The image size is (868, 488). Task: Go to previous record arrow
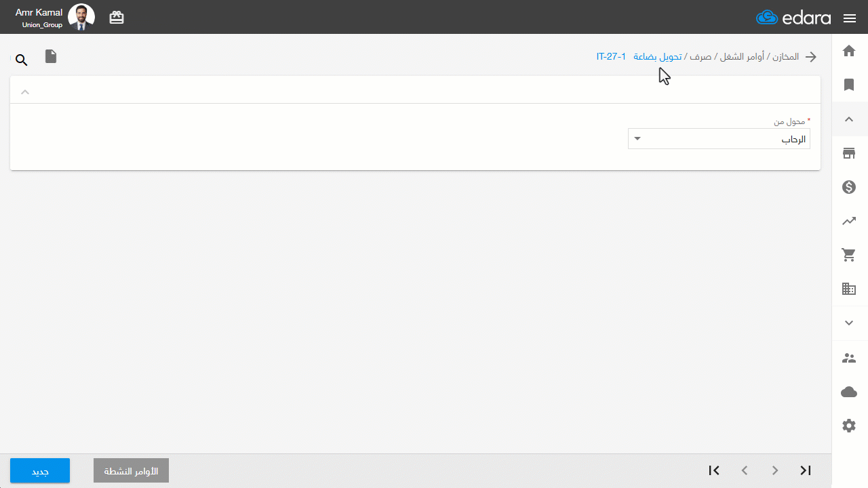pos(745,470)
